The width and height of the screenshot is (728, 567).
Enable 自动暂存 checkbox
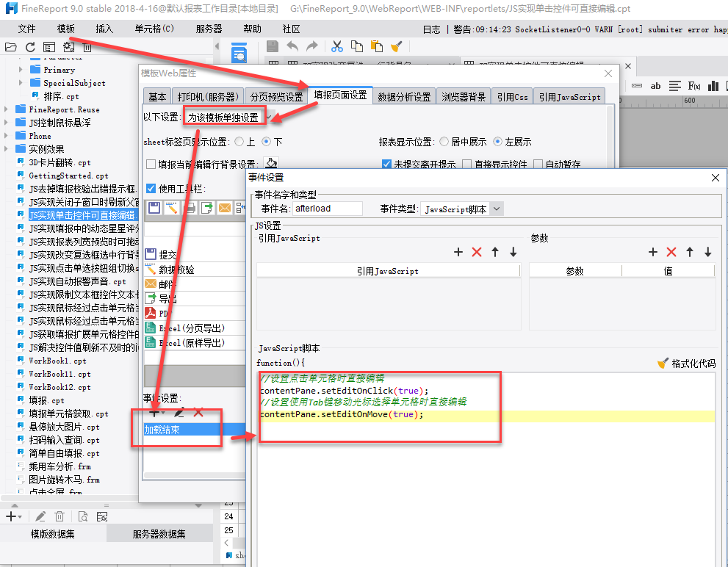tap(538, 164)
